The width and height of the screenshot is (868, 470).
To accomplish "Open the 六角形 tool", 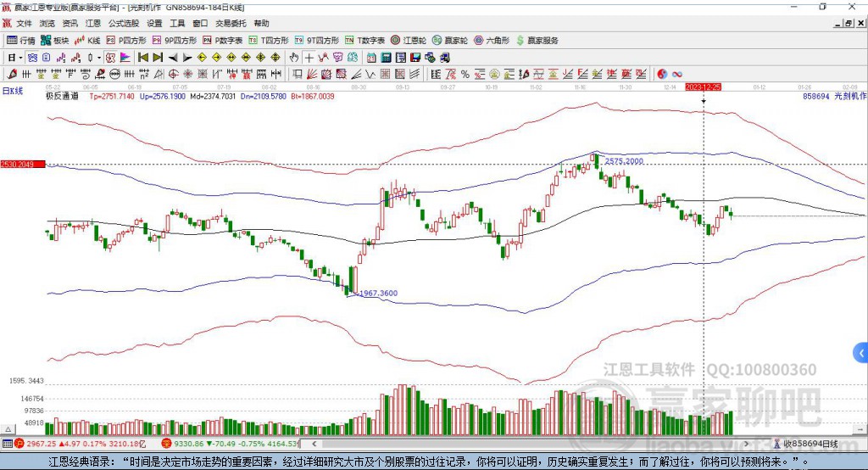I will point(492,41).
